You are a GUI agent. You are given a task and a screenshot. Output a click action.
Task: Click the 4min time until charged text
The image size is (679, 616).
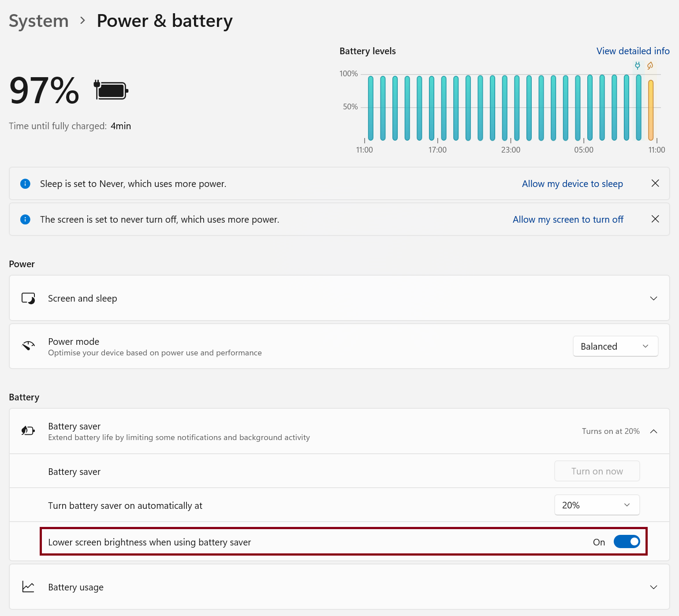pos(121,126)
